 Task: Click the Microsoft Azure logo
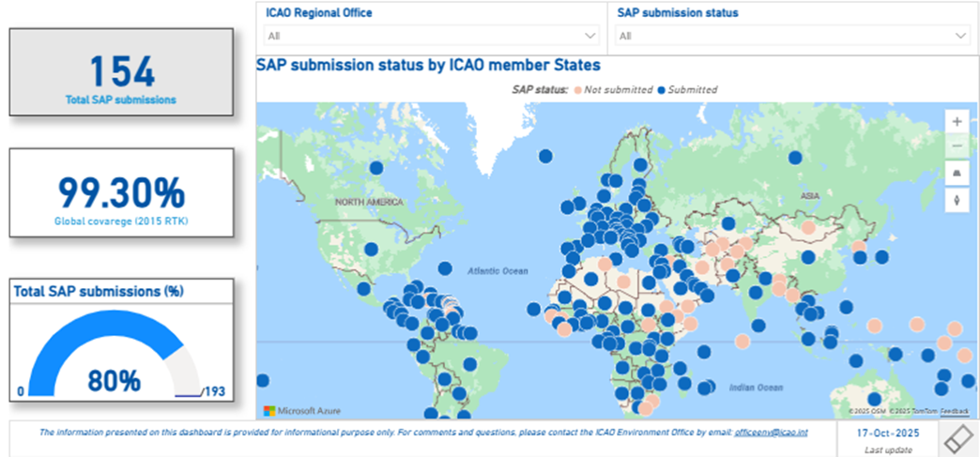coord(302,411)
